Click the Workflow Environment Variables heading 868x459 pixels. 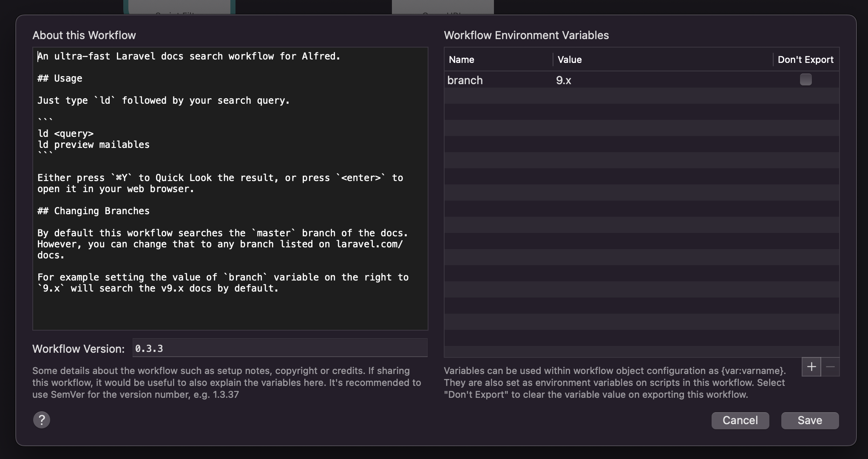(526, 35)
